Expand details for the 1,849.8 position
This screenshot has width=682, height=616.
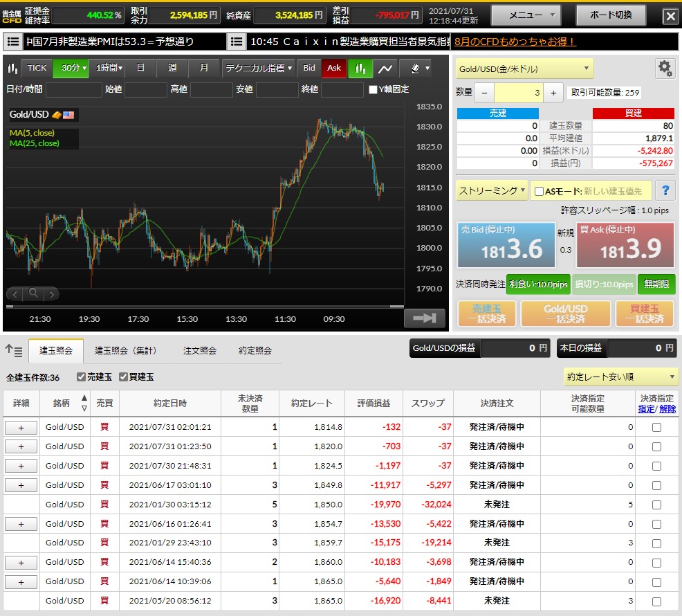click(x=21, y=485)
